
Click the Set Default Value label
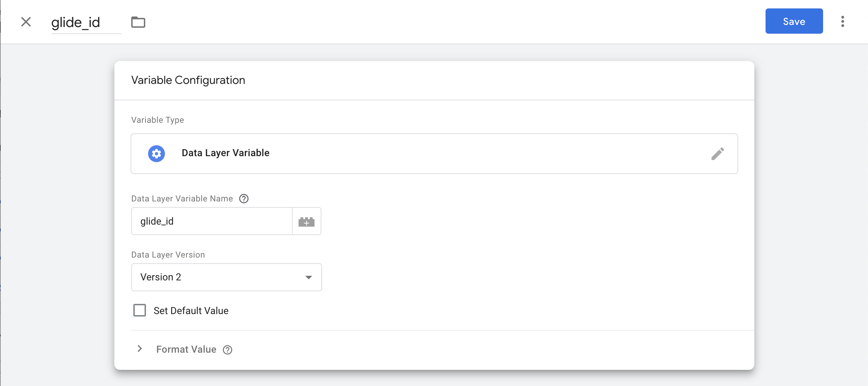191,311
